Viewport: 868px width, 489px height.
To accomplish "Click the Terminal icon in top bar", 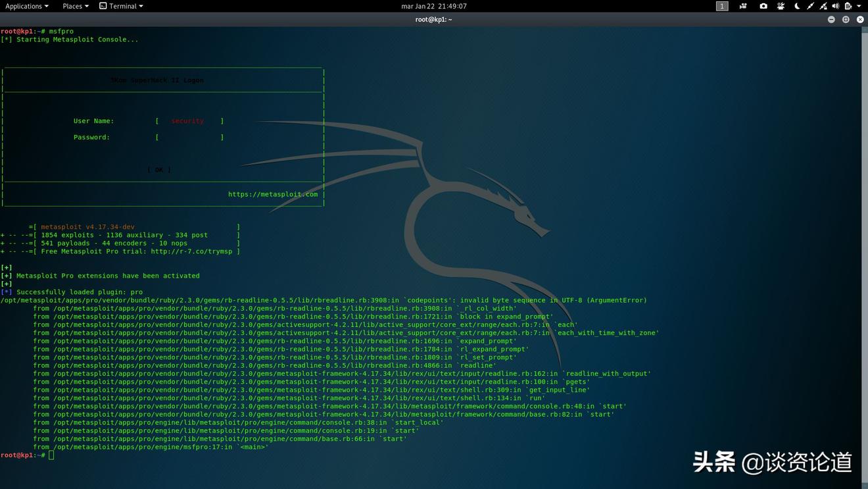I will (103, 6).
